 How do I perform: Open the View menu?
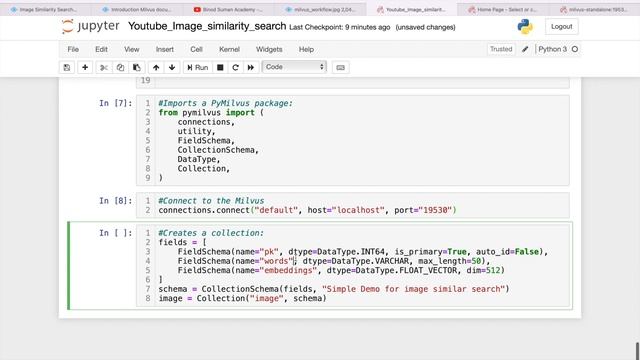(x=131, y=49)
